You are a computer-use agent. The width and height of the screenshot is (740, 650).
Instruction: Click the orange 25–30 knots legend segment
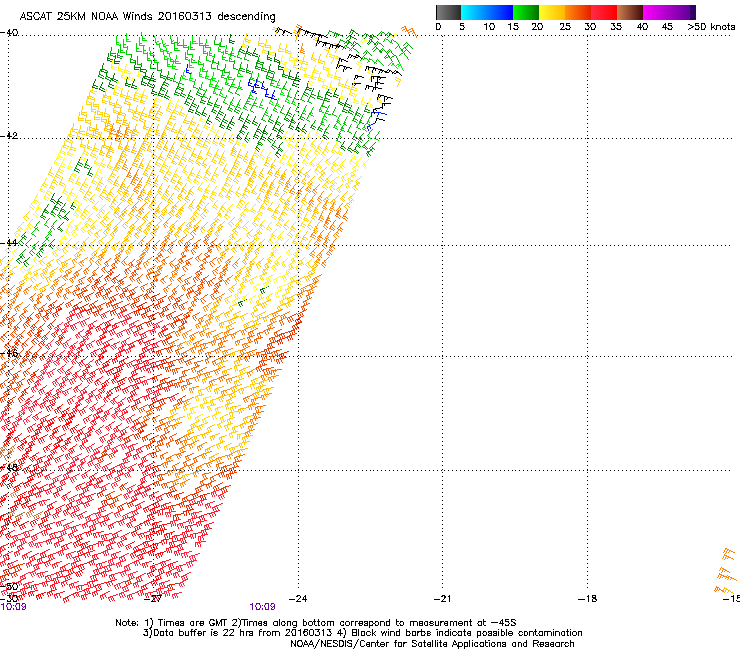(578, 12)
